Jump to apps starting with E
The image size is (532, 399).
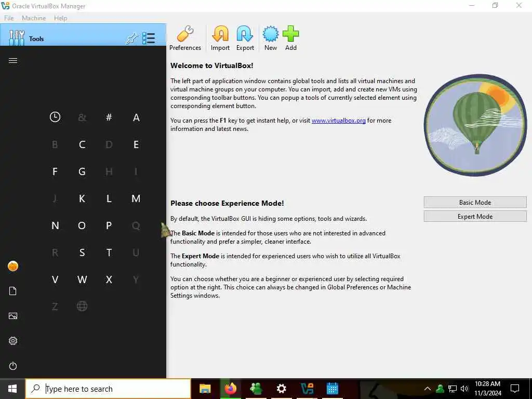(136, 144)
